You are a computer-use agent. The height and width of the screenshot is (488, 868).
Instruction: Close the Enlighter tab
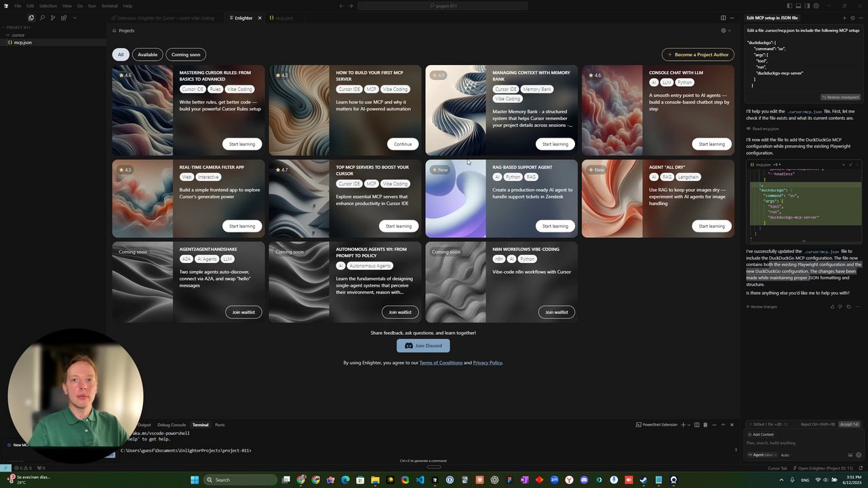[x=259, y=18]
